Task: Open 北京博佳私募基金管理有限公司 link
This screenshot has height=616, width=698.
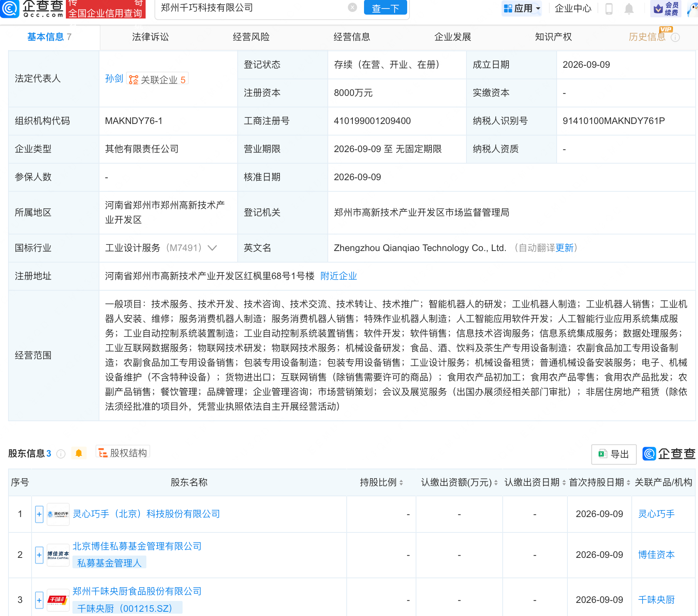Action: 137,546
